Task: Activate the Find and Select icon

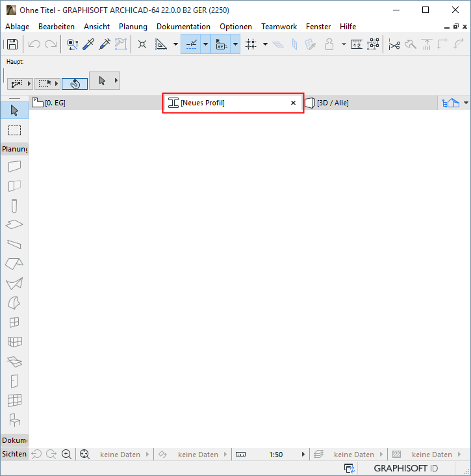Action: click(72, 44)
